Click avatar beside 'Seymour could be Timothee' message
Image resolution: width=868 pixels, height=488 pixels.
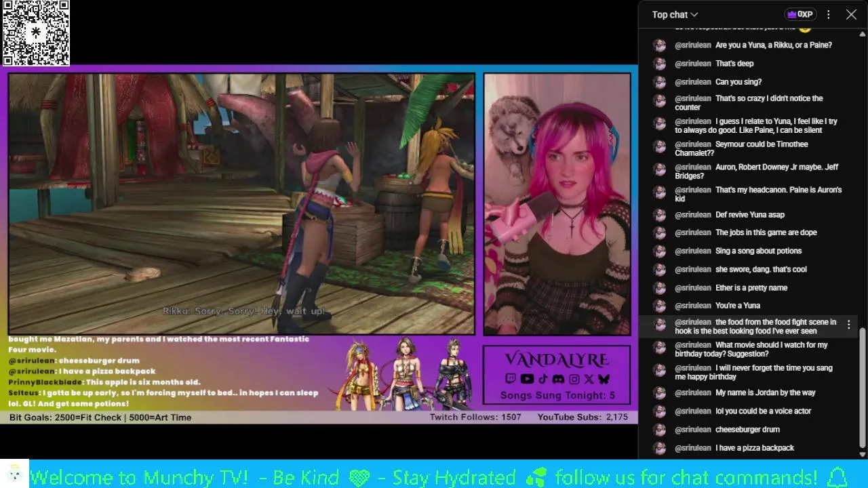(x=659, y=146)
